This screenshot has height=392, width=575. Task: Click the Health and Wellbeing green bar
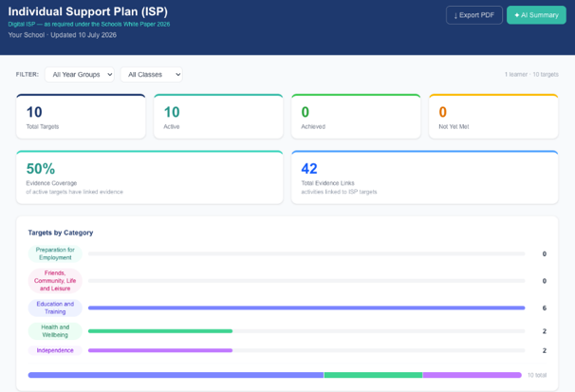pyautogui.click(x=160, y=331)
